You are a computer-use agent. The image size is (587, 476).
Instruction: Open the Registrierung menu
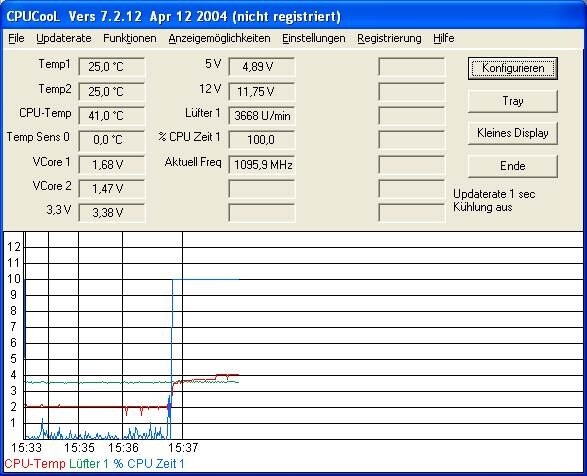389,38
